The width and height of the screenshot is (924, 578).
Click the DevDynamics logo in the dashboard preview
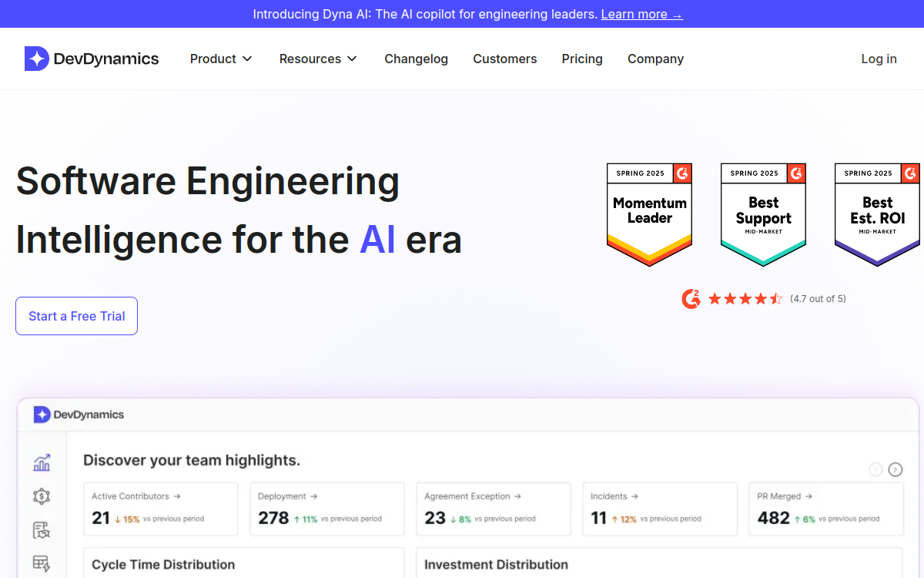tap(79, 415)
